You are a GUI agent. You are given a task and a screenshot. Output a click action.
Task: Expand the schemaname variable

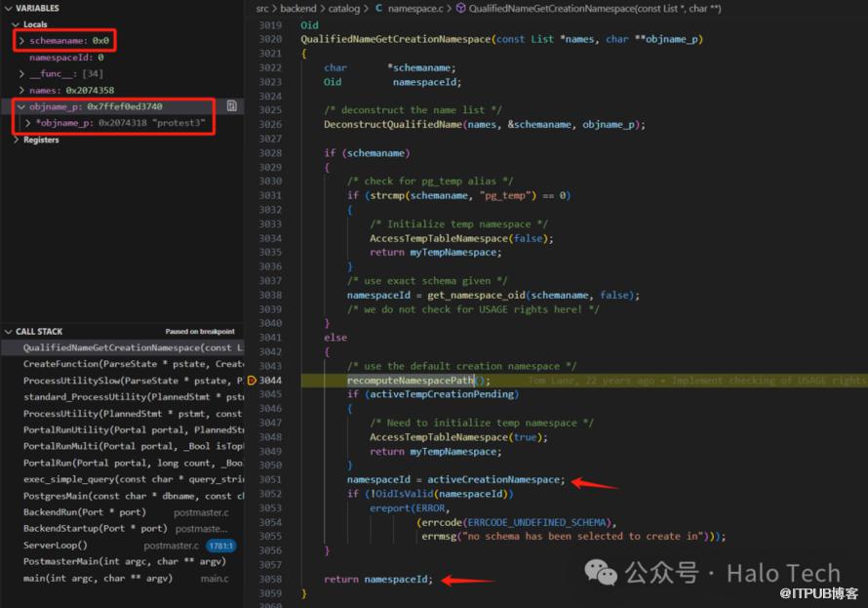pos(22,41)
